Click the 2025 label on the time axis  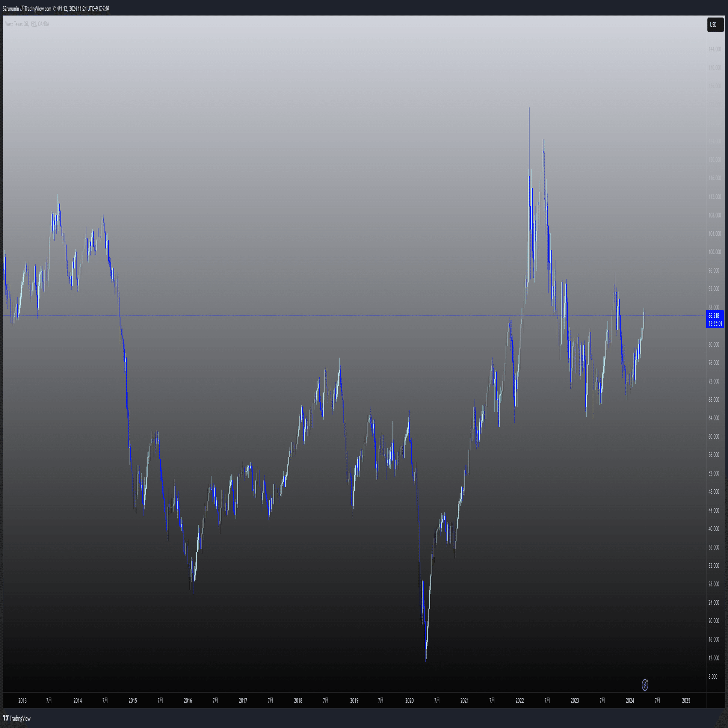point(686,701)
